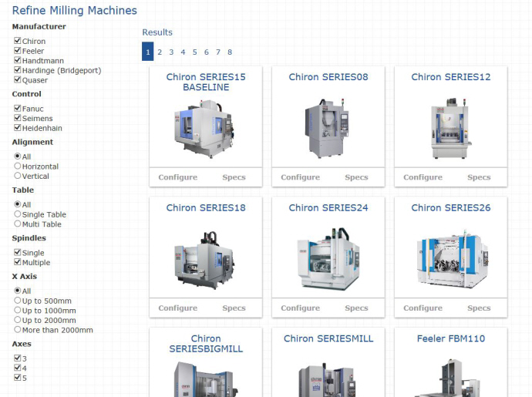Go to results page 5
Viewport: 532px width, 397px height.
[195, 52]
